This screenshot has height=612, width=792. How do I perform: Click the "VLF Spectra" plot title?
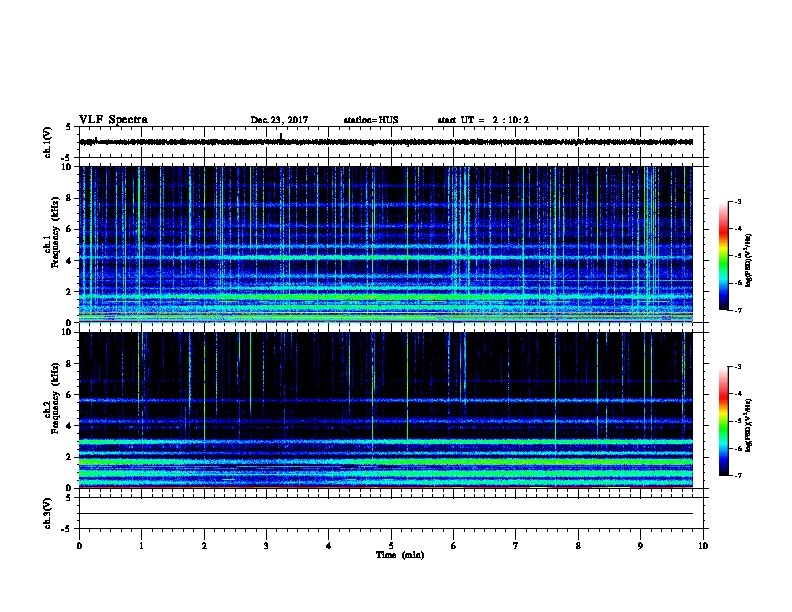pos(113,120)
